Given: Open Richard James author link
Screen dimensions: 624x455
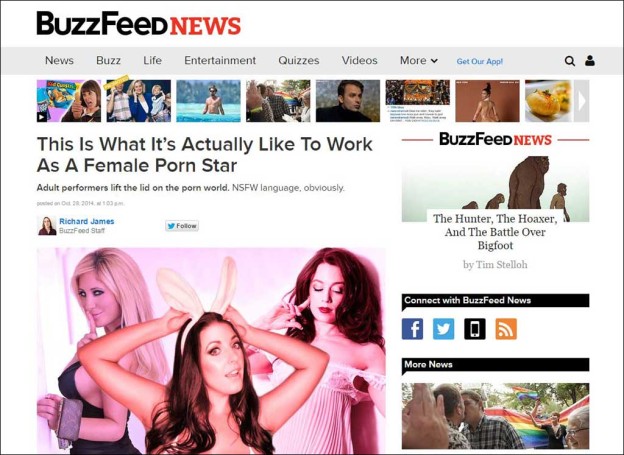Looking at the screenshot, I should point(87,221).
